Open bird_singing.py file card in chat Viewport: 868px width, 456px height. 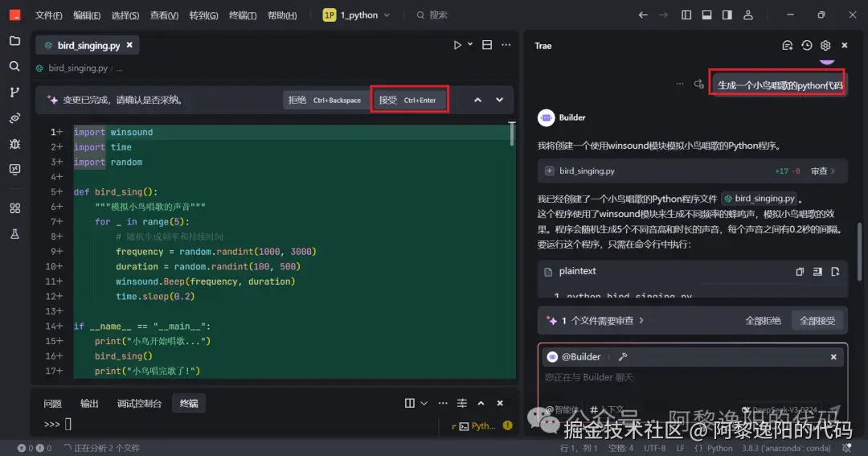click(x=692, y=171)
